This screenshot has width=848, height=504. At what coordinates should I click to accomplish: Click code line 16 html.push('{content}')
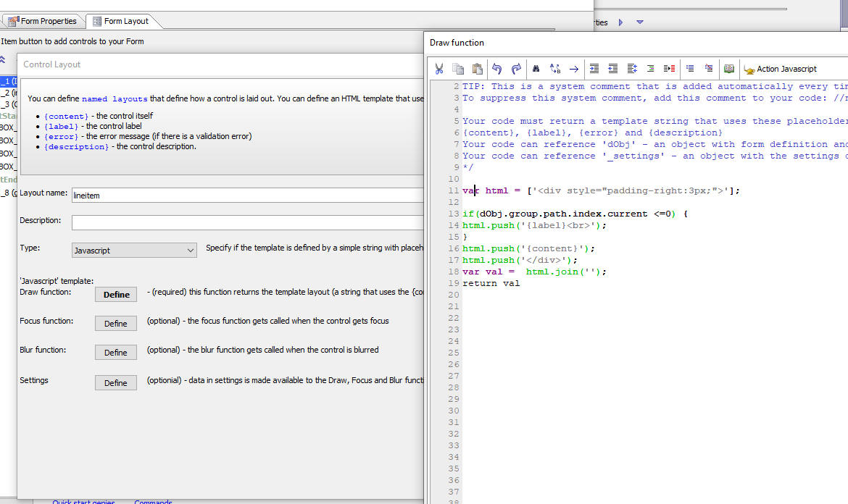tap(528, 248)
